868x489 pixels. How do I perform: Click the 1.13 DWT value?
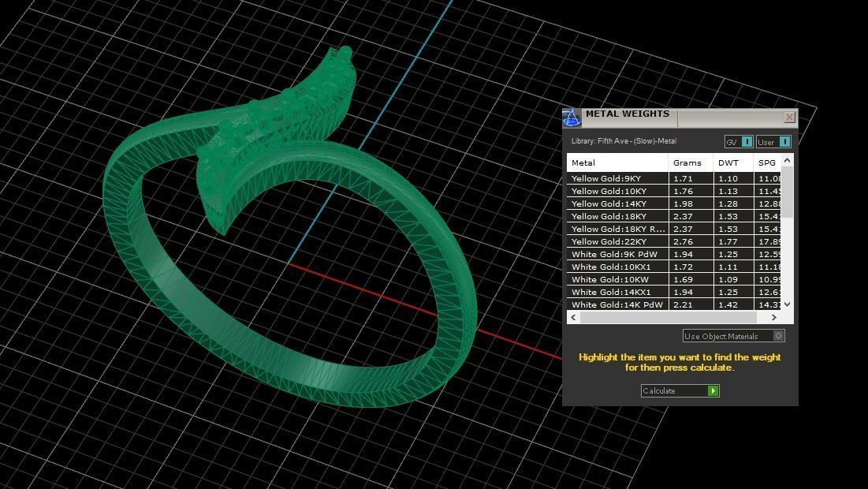[728, 191]
